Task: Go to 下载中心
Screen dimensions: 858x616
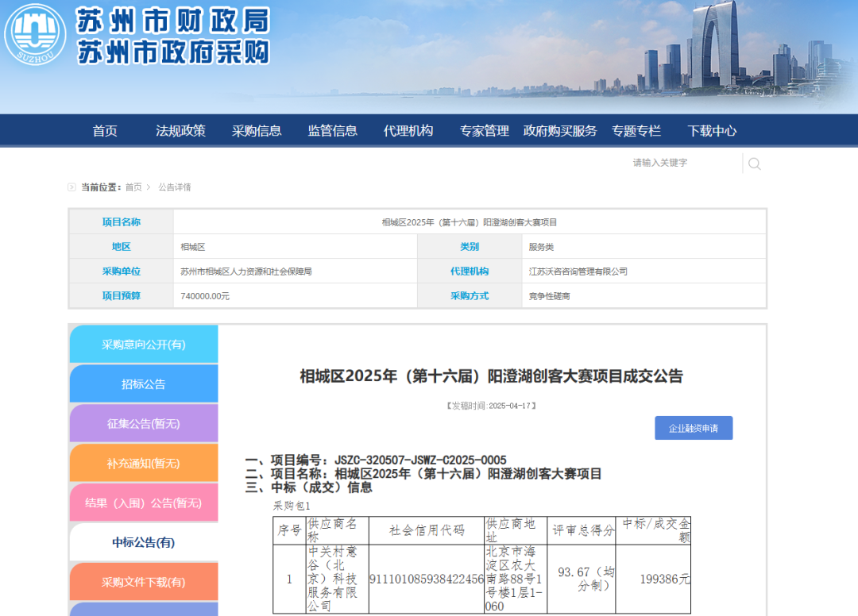Action: 712,131
